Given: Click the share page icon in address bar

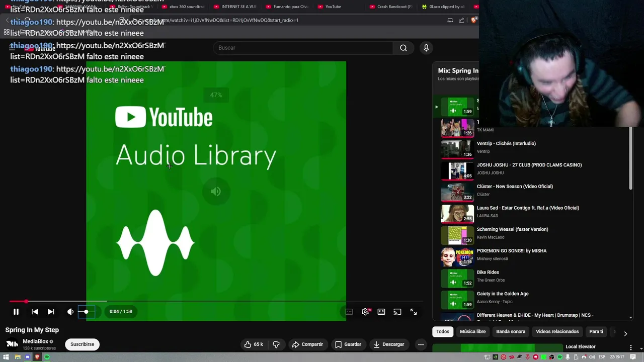Looking at the screenshot, I should pos(461,20).
